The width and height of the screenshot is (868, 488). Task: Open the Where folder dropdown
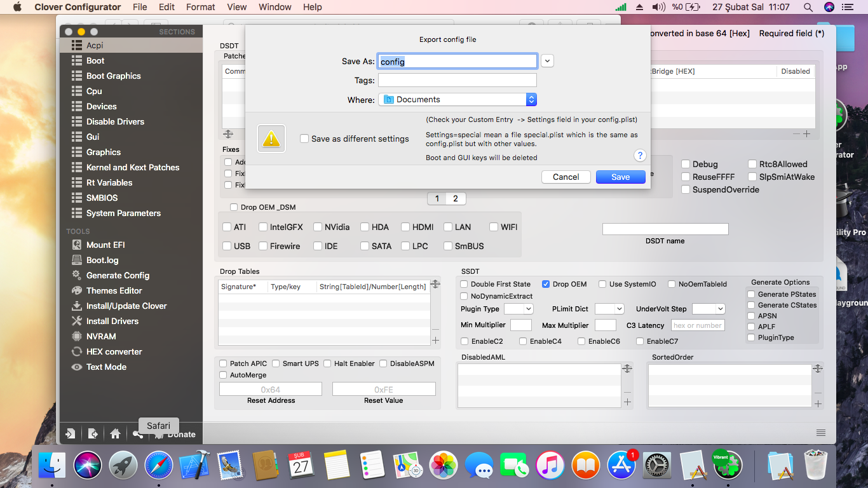click(531, 100)
